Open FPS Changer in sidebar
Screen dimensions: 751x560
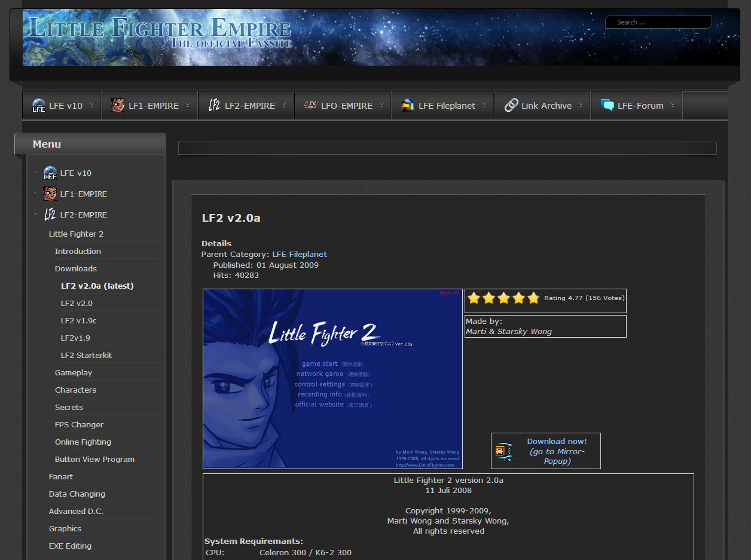[79, 424]
